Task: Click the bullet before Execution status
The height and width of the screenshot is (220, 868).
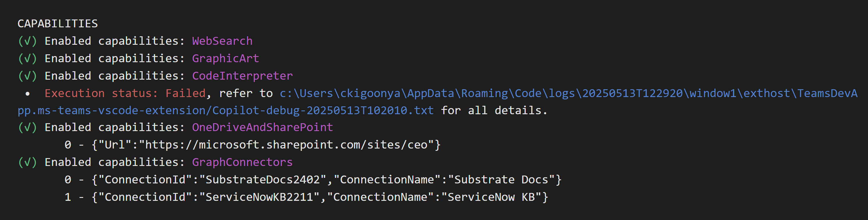Action: point(28,94)
